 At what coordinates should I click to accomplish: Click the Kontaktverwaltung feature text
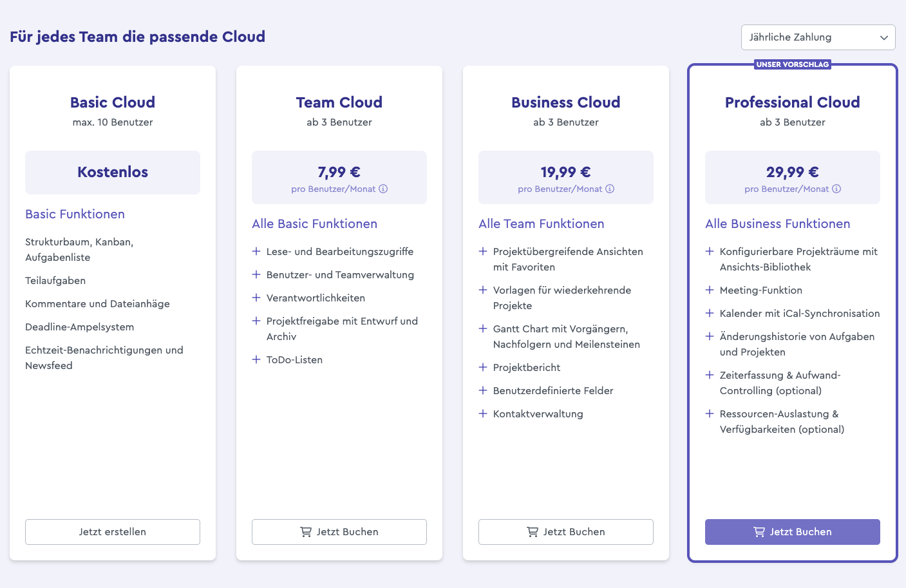[538, 414]
